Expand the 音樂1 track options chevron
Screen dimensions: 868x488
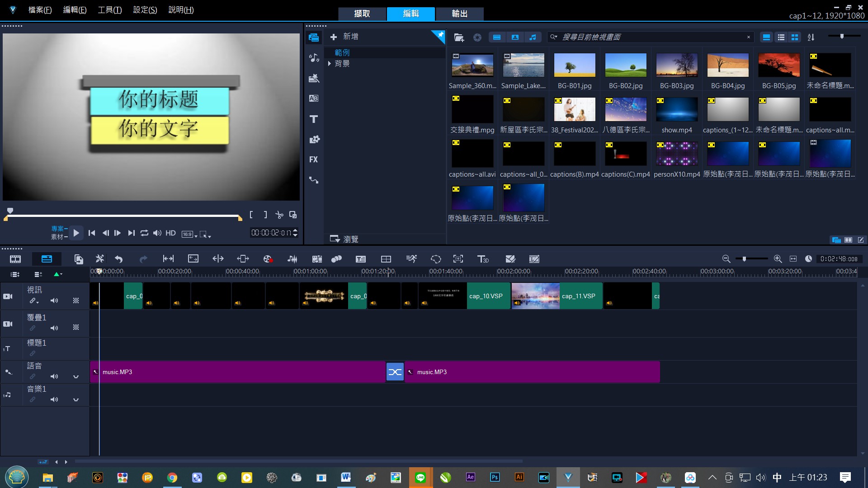point(76,399)
